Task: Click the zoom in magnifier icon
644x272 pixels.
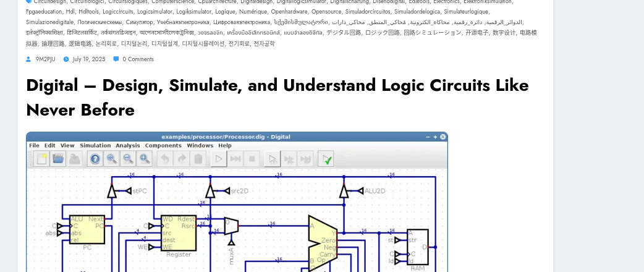Action: pyautogui.click(x=111, y=159)
